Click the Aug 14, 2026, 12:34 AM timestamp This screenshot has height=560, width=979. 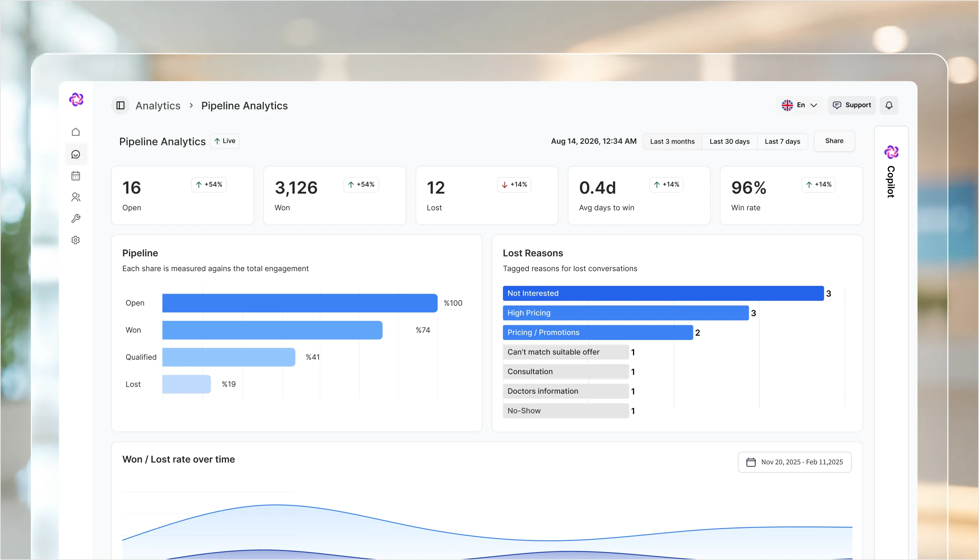(594, 141)
